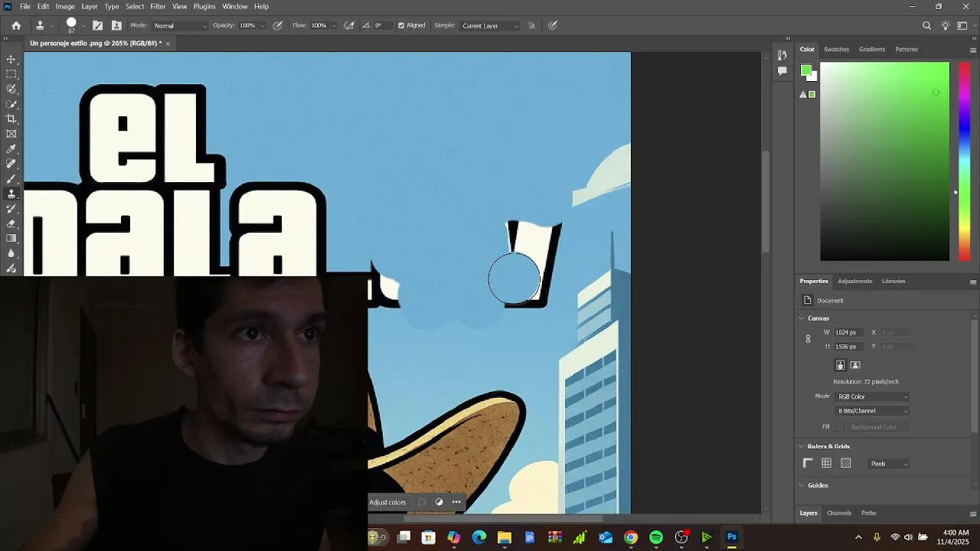This screenshot has height=551, width=980.
Task: Open Spotify from the taskbar
Action: tap(656, 537)
